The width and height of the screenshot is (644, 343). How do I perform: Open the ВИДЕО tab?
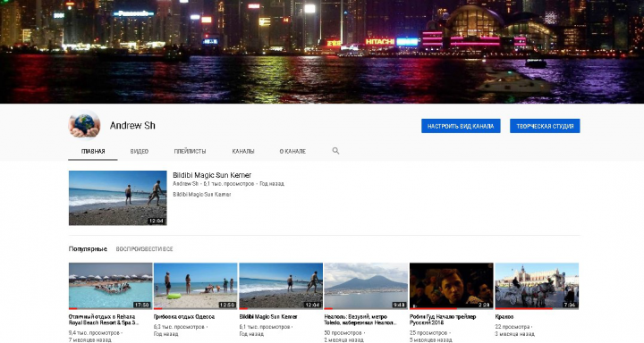point(140,151)
